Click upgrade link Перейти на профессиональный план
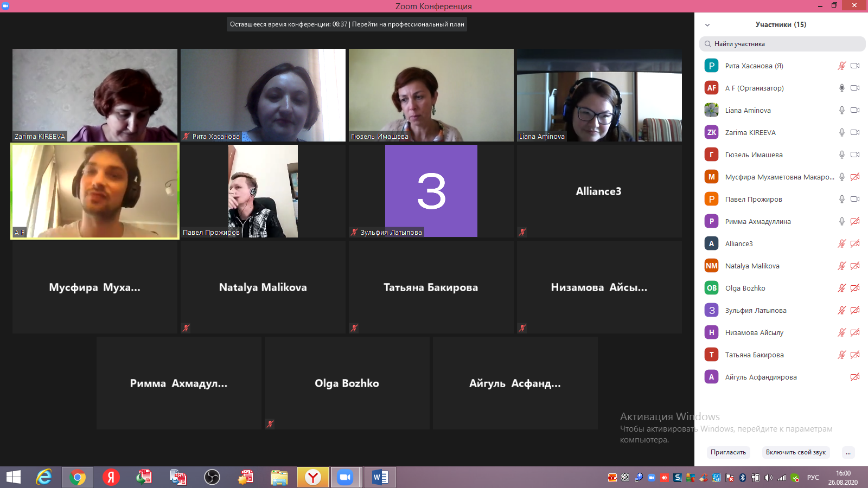 pos(408,24)
